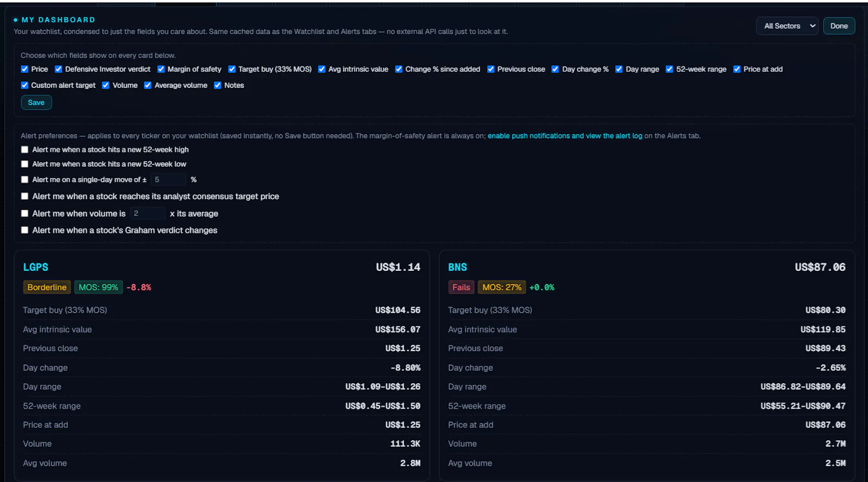The width and height of the screenshot is (868, 482).
Task: Select BNS day range US$86.82-US$89.64
Action: coord(803,386)
